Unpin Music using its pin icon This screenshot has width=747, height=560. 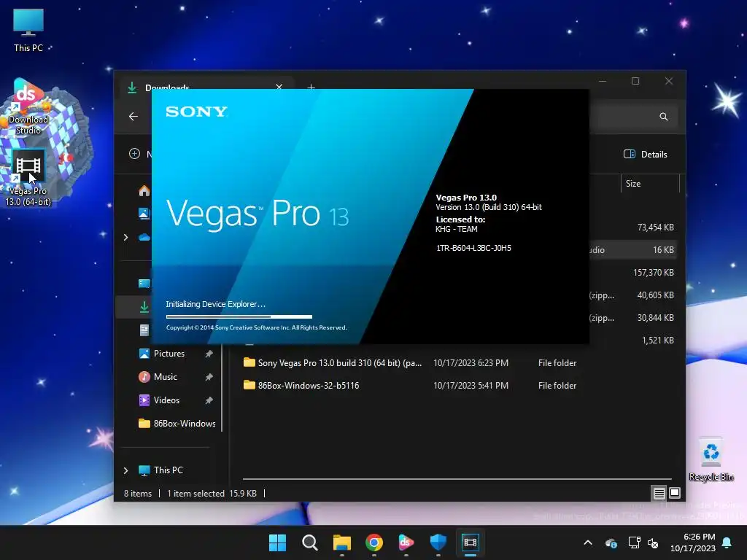coord(209,377)
